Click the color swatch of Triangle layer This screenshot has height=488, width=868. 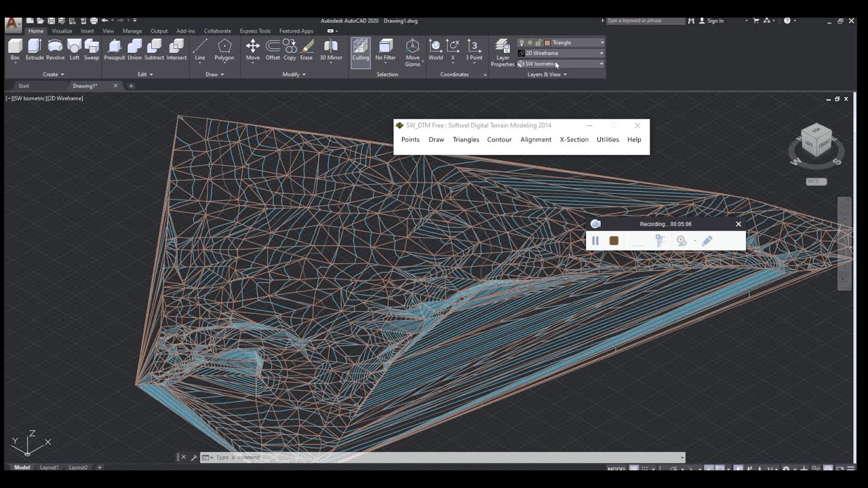547,43
